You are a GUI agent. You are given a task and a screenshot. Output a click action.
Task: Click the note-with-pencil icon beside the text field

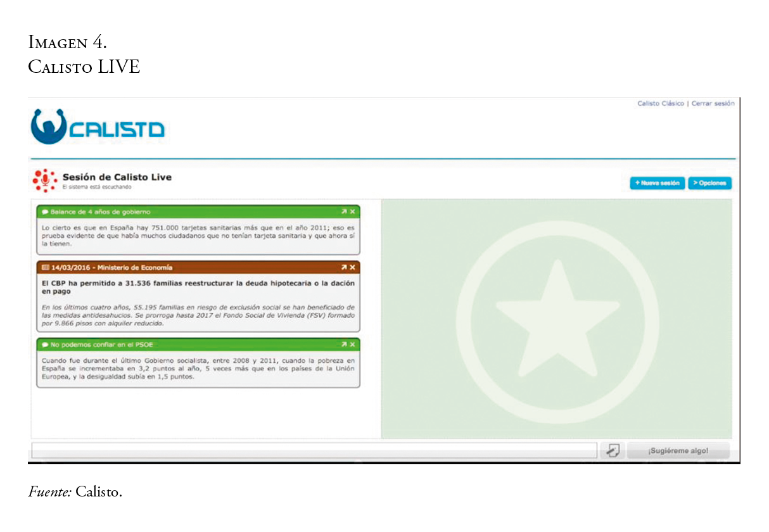[612, 451]
